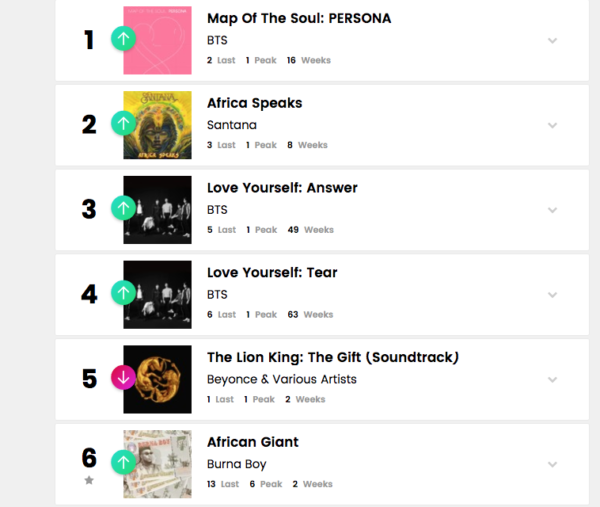Screen dimensions: 600x507
Task: Expand the Love Yourself: Tear entry
Action: coord(552,295)
